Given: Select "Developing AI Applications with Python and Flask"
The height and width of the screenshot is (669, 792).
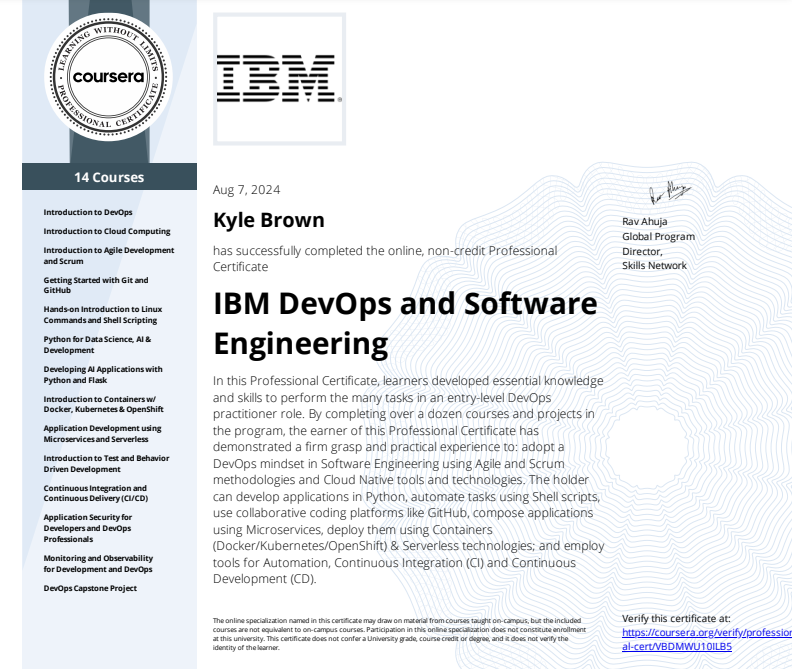Looking at the screenshot, I should coord(103,374).
